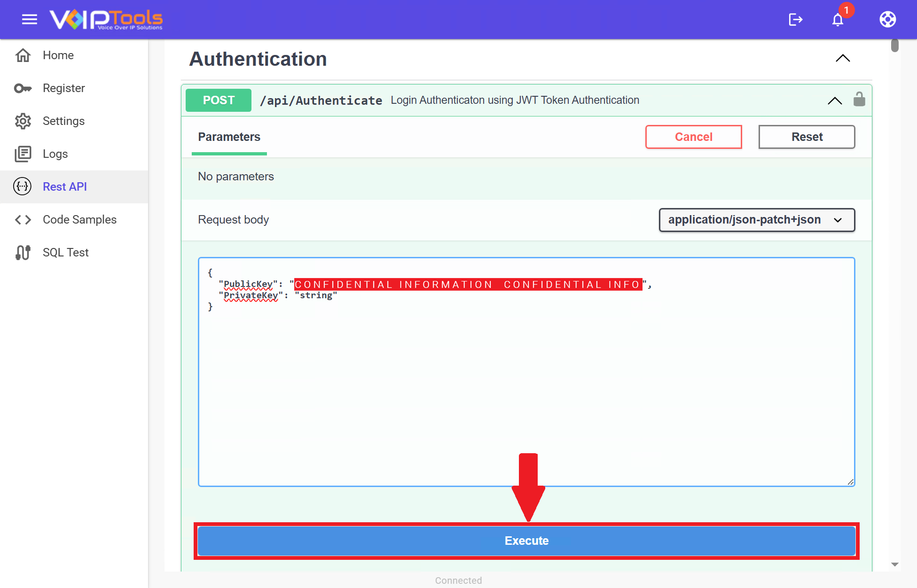Click the SQL Test icon
The image size is (917, 588).
[23, 253]
